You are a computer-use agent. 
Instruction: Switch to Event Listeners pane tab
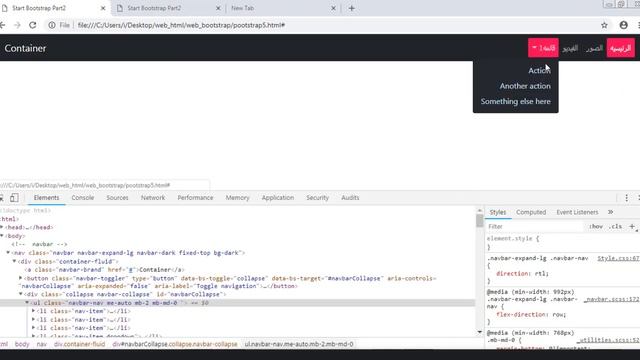coord(577,212)
